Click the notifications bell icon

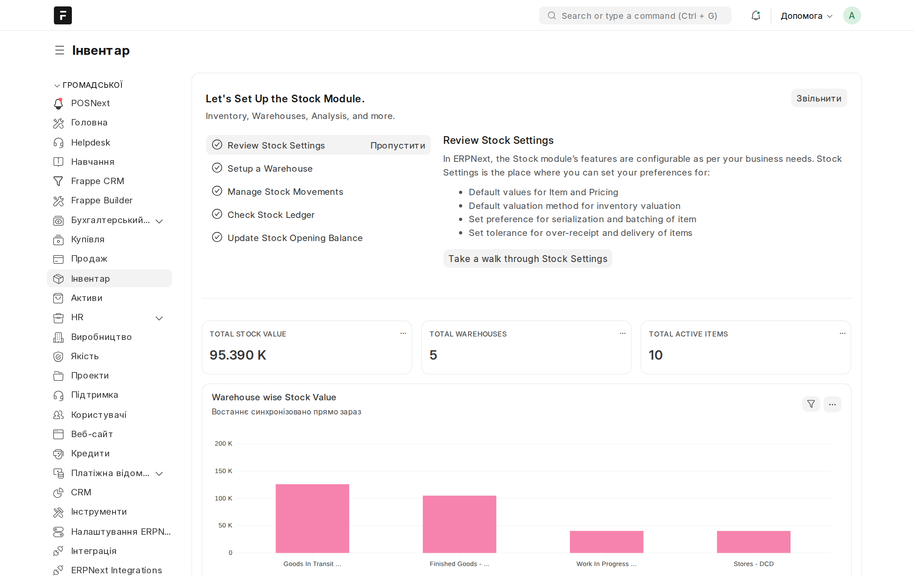pyautogui.click(x=755, y=16)
